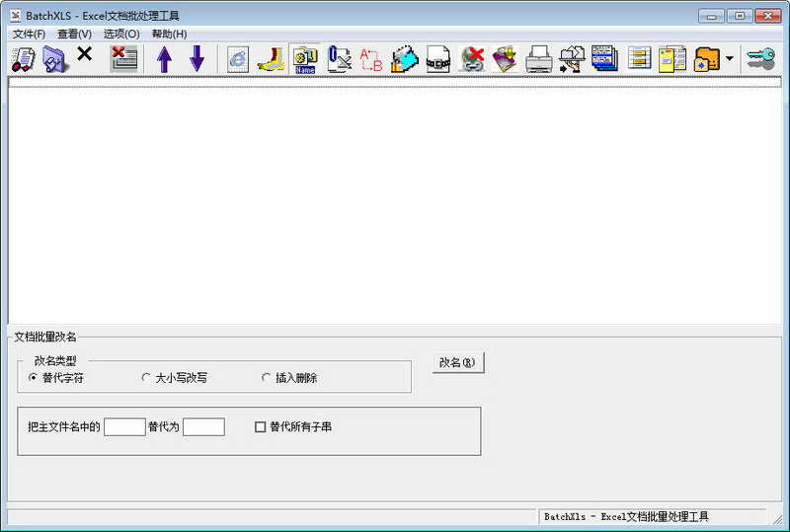The image size is (790, 532).
Task: Select the 大小写改写 radio option
Action: [146, 378]
